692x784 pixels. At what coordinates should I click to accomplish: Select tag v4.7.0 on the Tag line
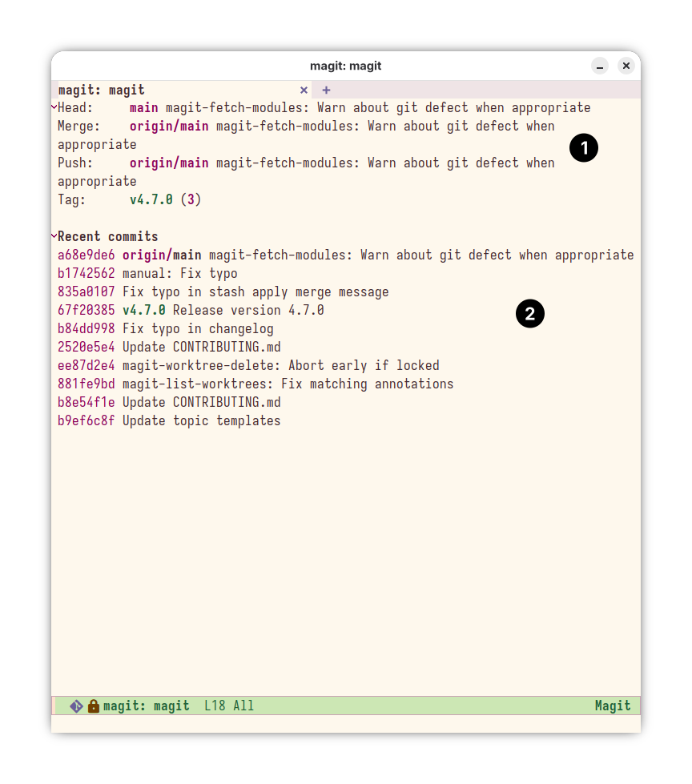[x=151, y=199]
